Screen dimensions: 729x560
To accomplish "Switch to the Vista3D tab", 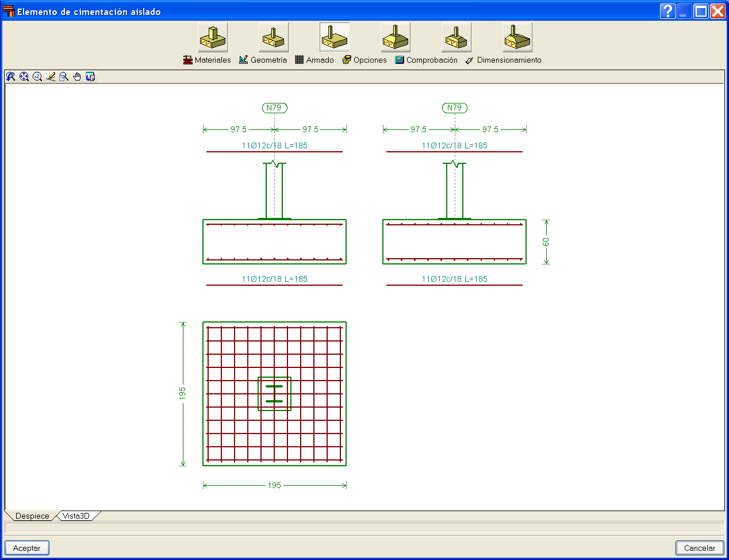I will pyautogui.click(x=76, y=516).
